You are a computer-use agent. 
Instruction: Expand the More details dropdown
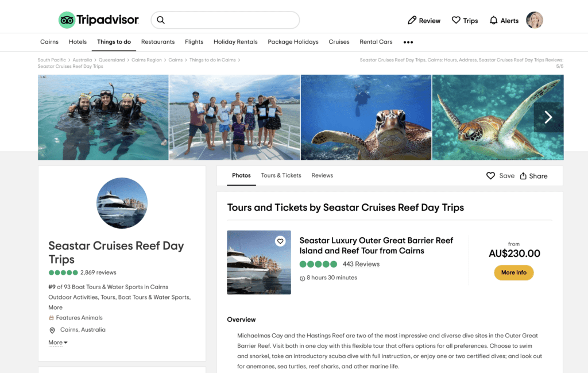click(58, 343)
